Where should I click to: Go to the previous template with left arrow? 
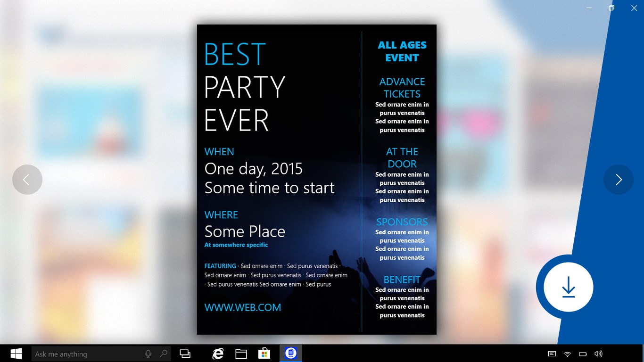coord(27,180)
